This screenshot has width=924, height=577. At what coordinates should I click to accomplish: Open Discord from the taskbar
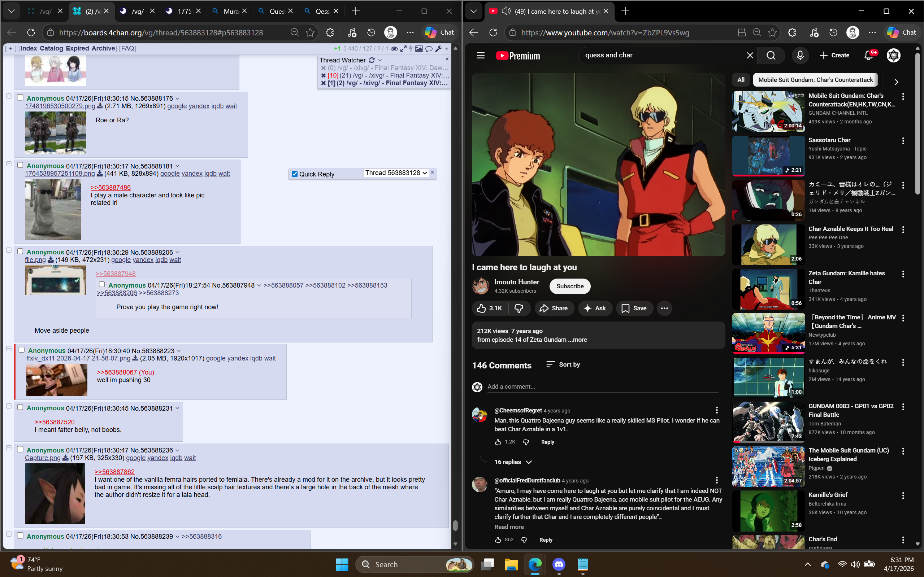click(559, 564)
